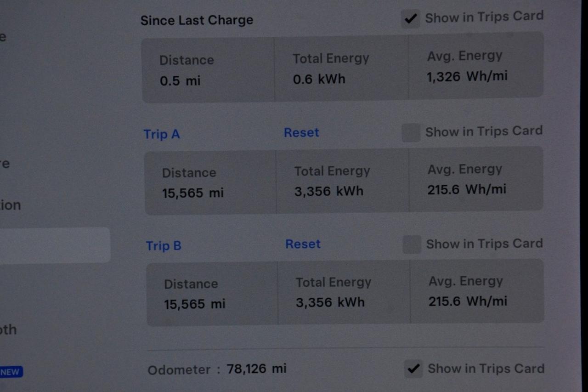Click the Since Last Charge heading
This screenshot has height=392, width=588.
[197, 20]
